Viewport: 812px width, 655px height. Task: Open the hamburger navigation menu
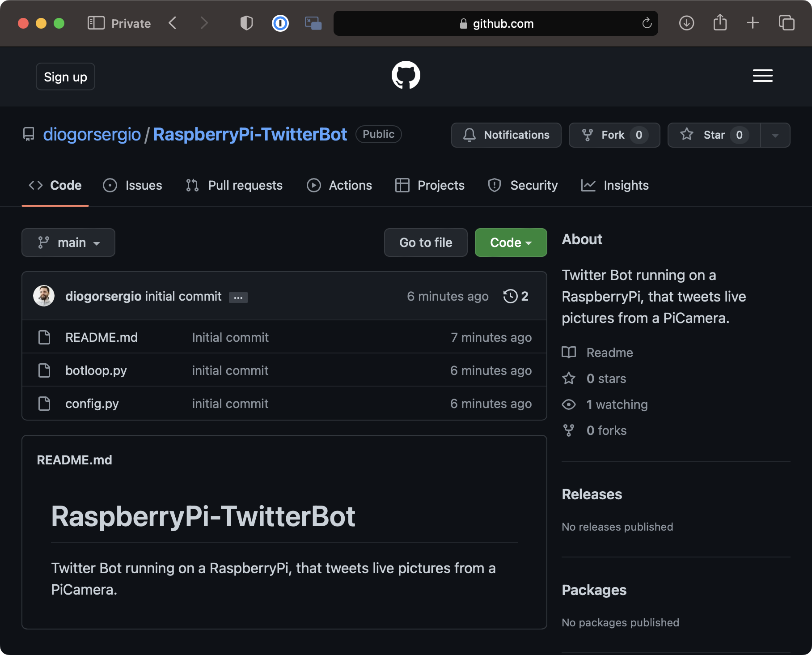coord(762,76)
